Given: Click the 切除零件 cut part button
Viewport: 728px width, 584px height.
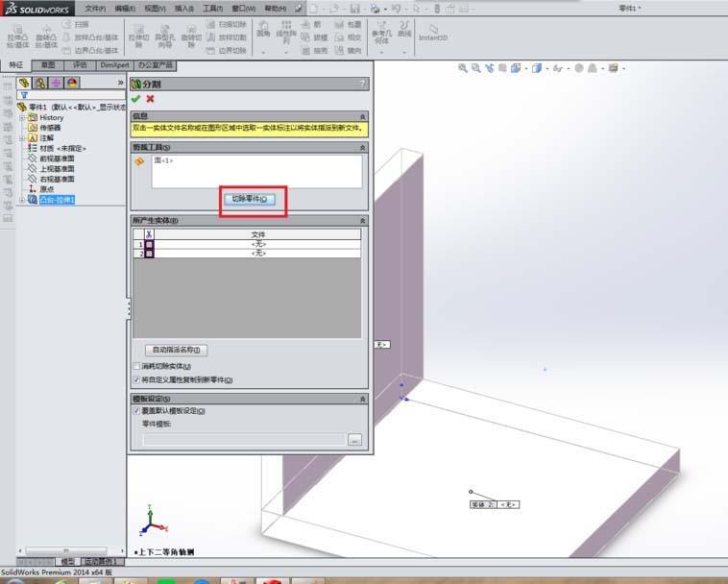Looking at the screenshot, I should pyautogui.click(x=250, y=199).
